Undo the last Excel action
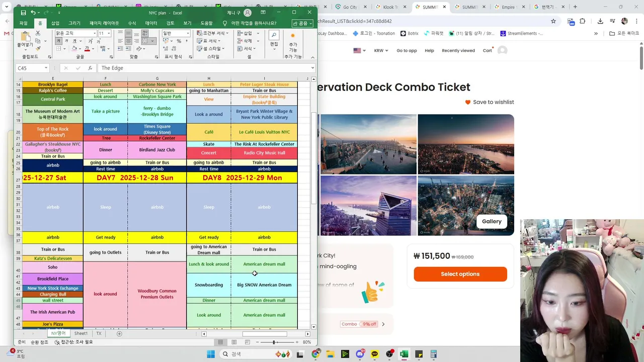Image resolution: width=644 pixels, height=362 pixels. coord(33,13)
